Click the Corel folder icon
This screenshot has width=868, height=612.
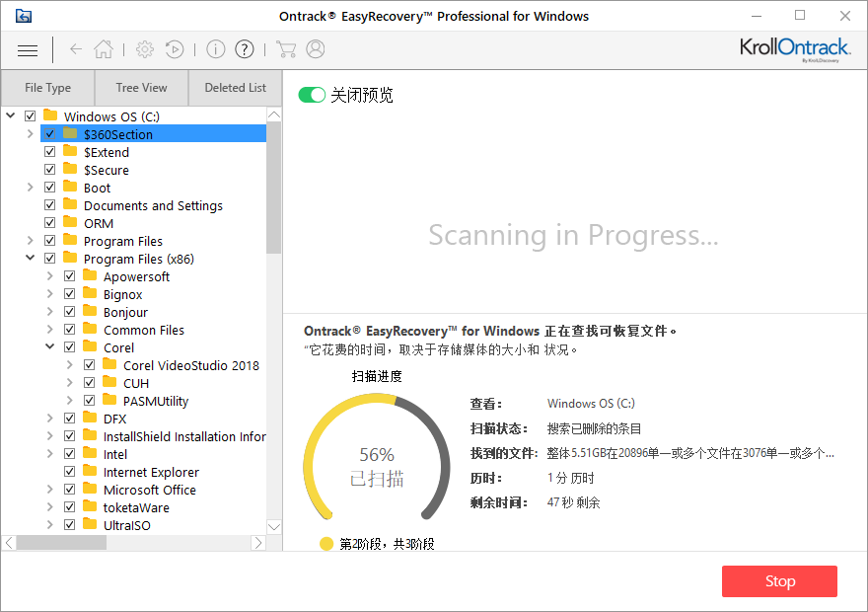(90, 346)
